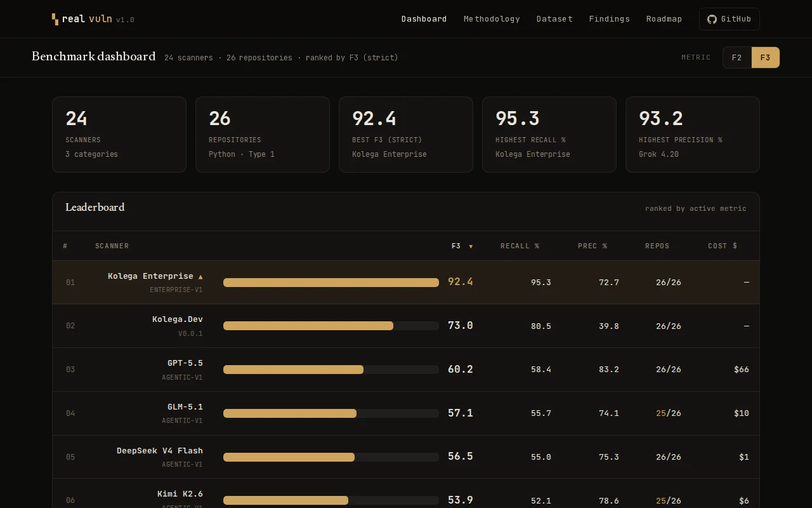Select the DeepSeek V4 Flash scanner name

coord(160,451)
